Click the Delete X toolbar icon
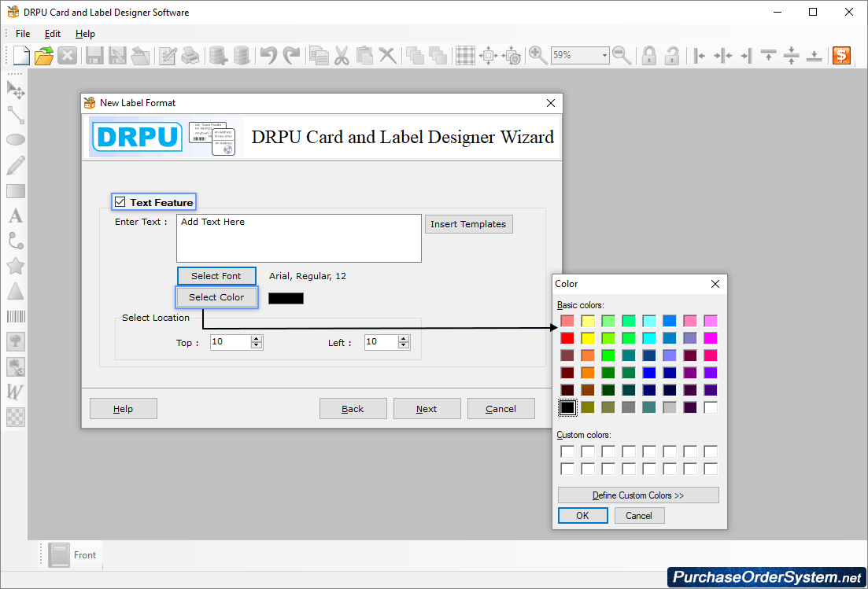 point(387,55)
